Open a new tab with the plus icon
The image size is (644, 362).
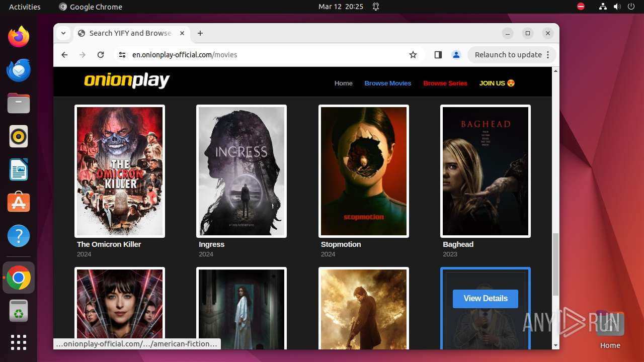coord(200,33)
